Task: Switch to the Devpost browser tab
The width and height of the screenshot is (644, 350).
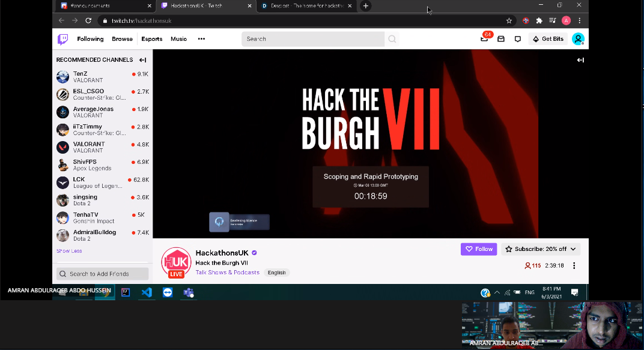Action: (x=306, y=6)
